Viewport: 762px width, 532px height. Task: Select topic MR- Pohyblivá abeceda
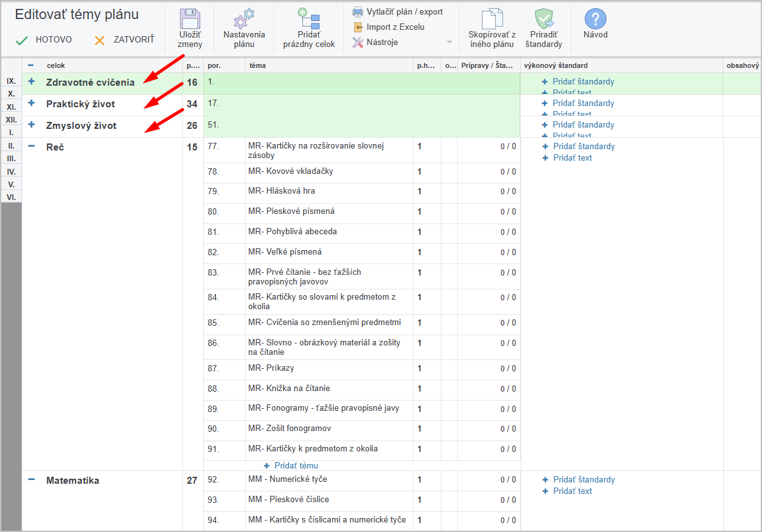tap(293, 232)
